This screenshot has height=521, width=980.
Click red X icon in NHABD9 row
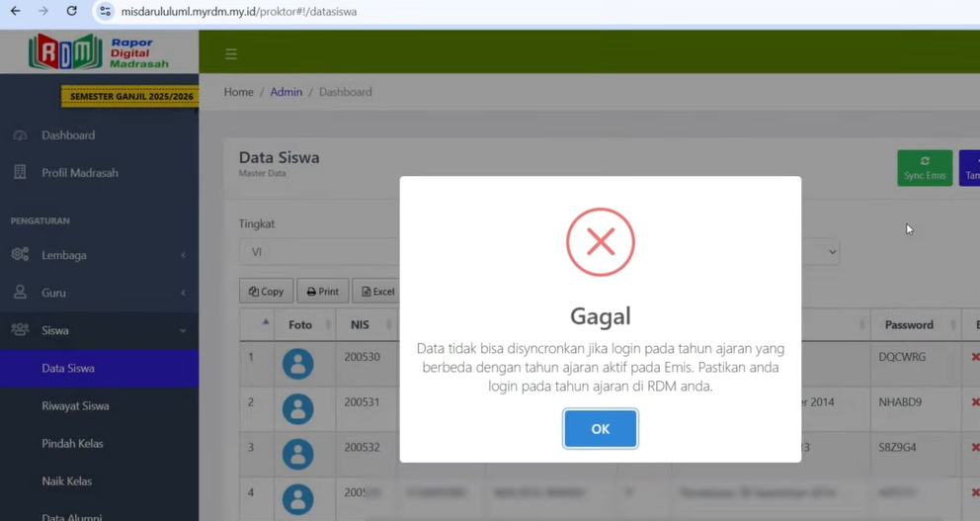point(975,402)
